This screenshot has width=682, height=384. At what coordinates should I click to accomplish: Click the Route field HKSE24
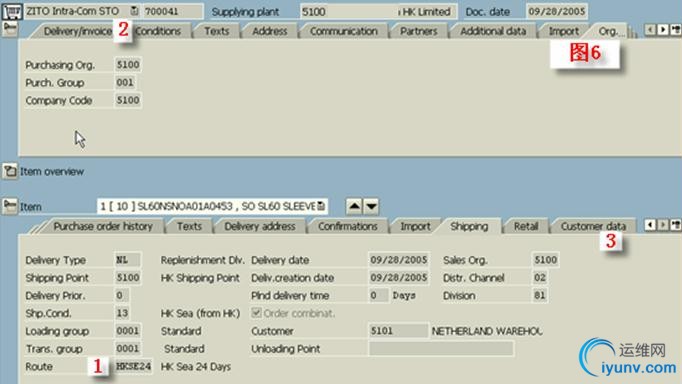(x=134, y=367)
